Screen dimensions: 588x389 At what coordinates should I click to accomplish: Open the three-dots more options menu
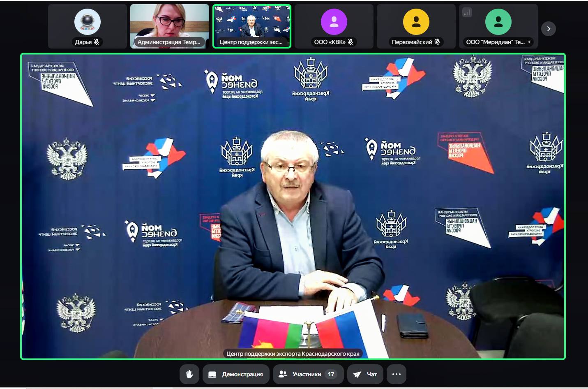(x=396, y=374)
